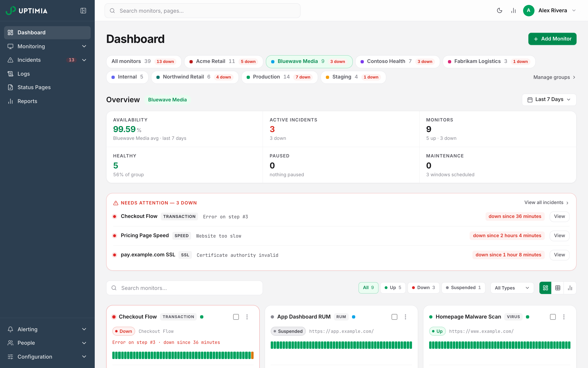
Task: Switch to the grid card view
Action: [545, 288]
